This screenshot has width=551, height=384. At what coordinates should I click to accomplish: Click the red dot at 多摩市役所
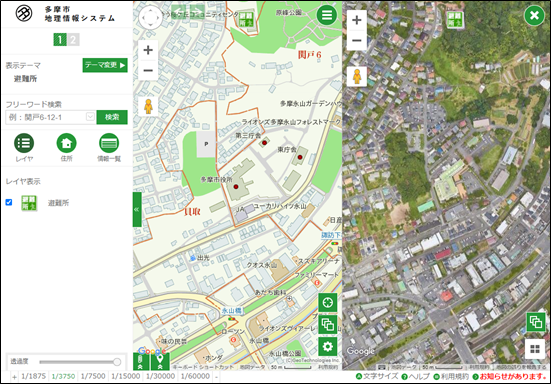236,187
